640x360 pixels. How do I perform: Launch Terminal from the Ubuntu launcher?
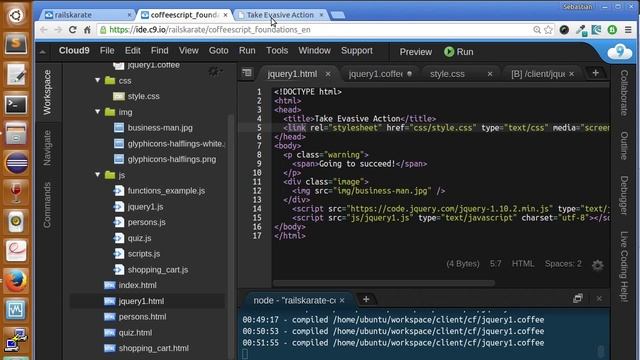tap(16, 104)
